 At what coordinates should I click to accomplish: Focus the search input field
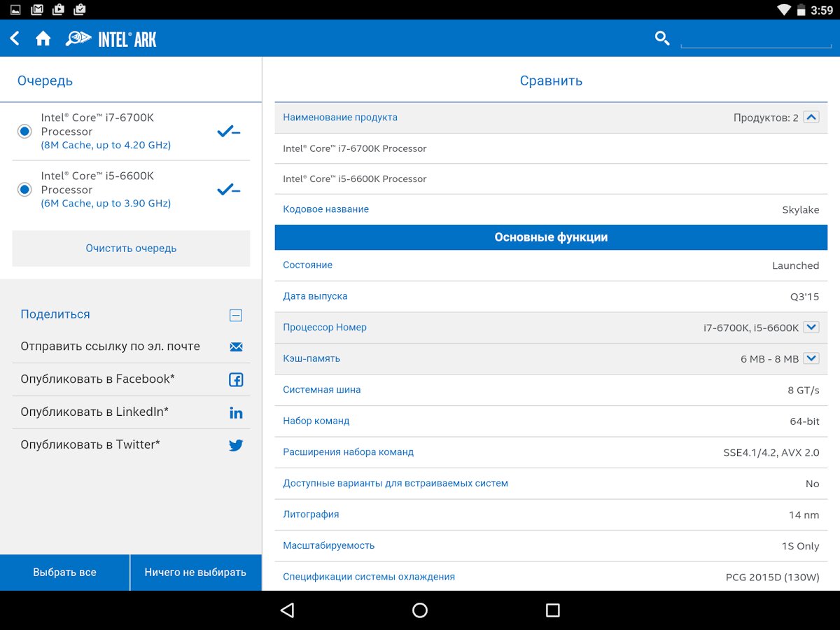click(756, 38)
